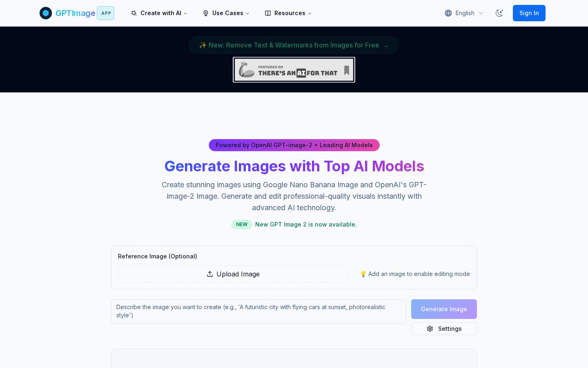Click the Sign In button
Viewport: 588px width, 368px height.
tap(529, 13)
